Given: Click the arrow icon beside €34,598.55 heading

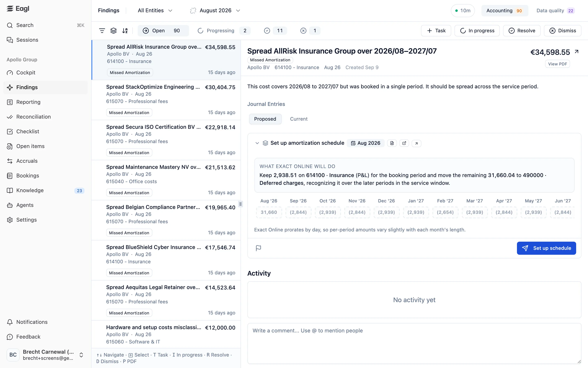Looking at the screenshot, I should click(577, 52).
